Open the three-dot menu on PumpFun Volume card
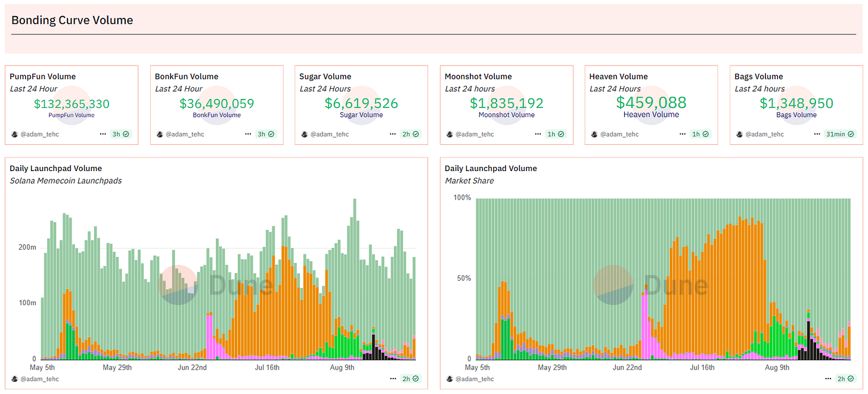 pos(103,134)
